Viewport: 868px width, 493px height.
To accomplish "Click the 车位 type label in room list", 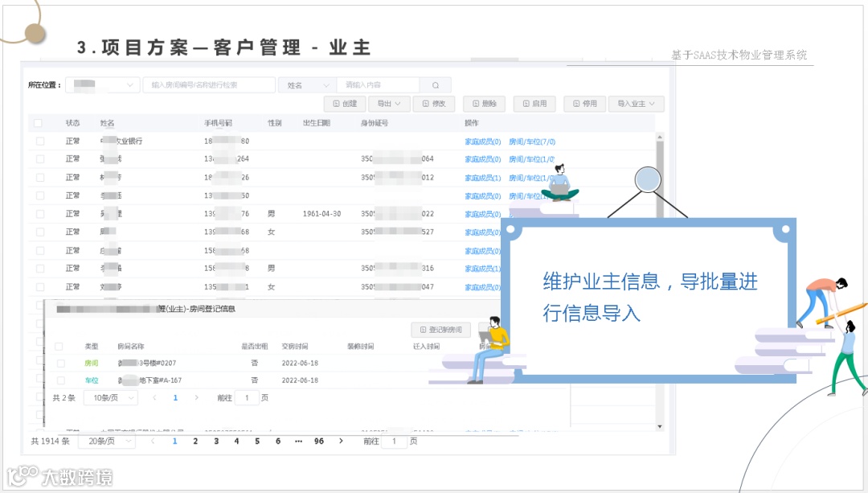I will tap(92, 380).
